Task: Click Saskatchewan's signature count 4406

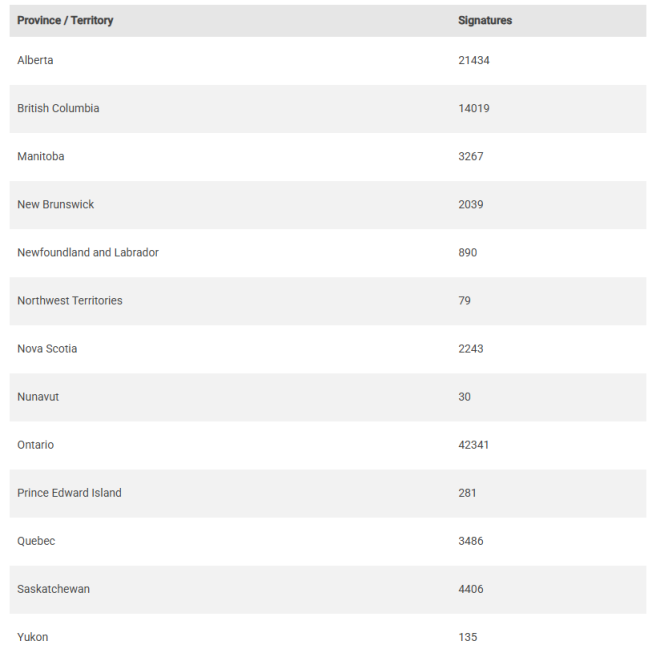Action: 471,589
